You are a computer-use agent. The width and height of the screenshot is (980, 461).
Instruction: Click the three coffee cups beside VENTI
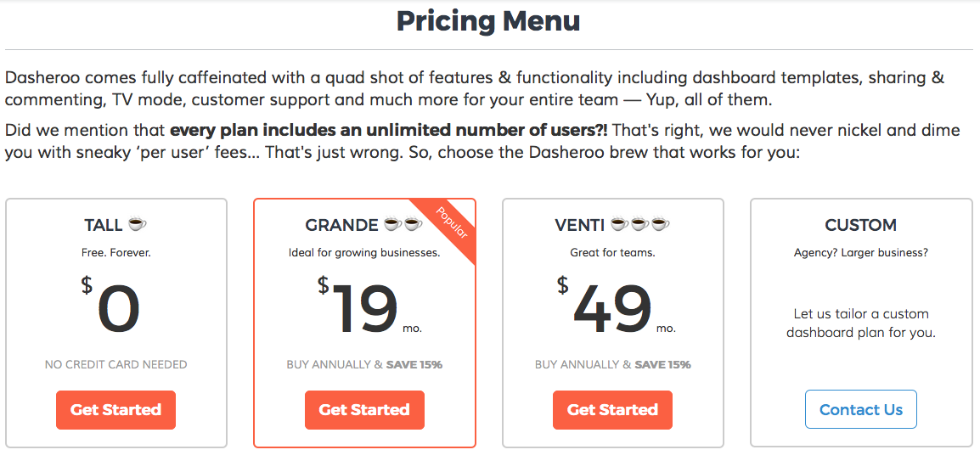(639, 224)
